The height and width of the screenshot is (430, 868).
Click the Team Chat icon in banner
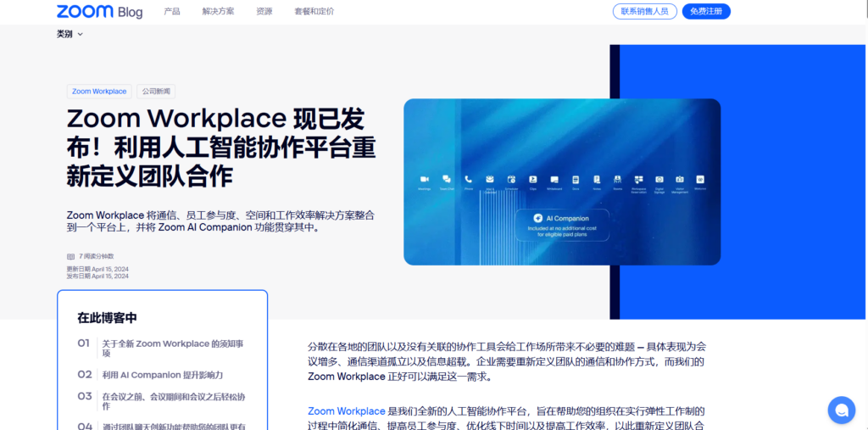(x=447, y=180)
